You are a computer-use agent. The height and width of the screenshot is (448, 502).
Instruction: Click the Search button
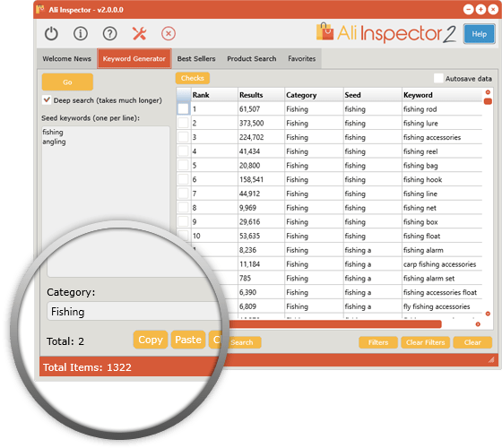(x=243, y=342)
